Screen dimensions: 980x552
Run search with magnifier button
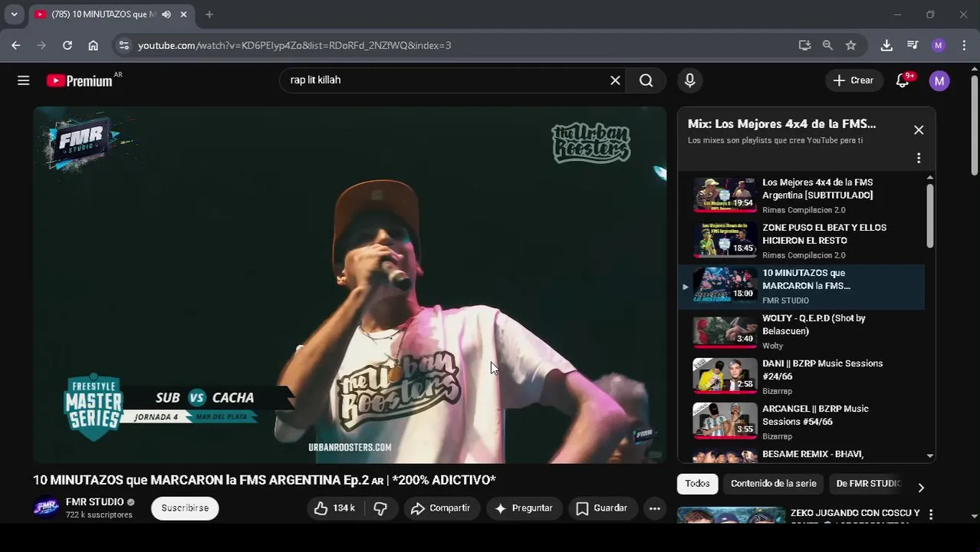tap(646, 80)
